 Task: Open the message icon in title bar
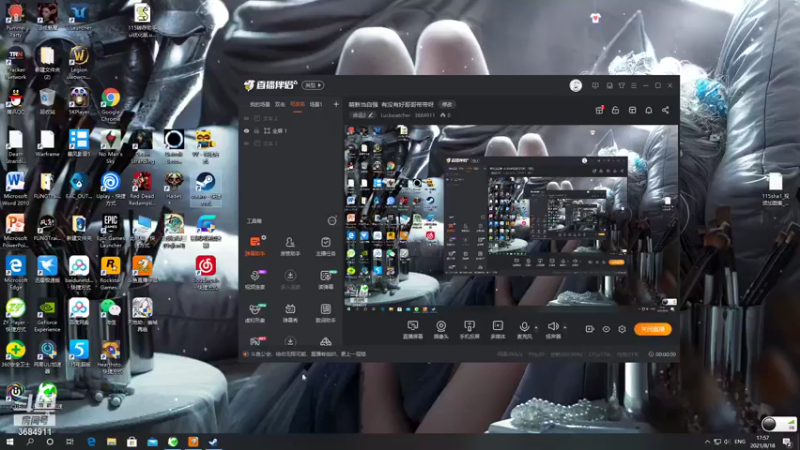tap(595, 85)
